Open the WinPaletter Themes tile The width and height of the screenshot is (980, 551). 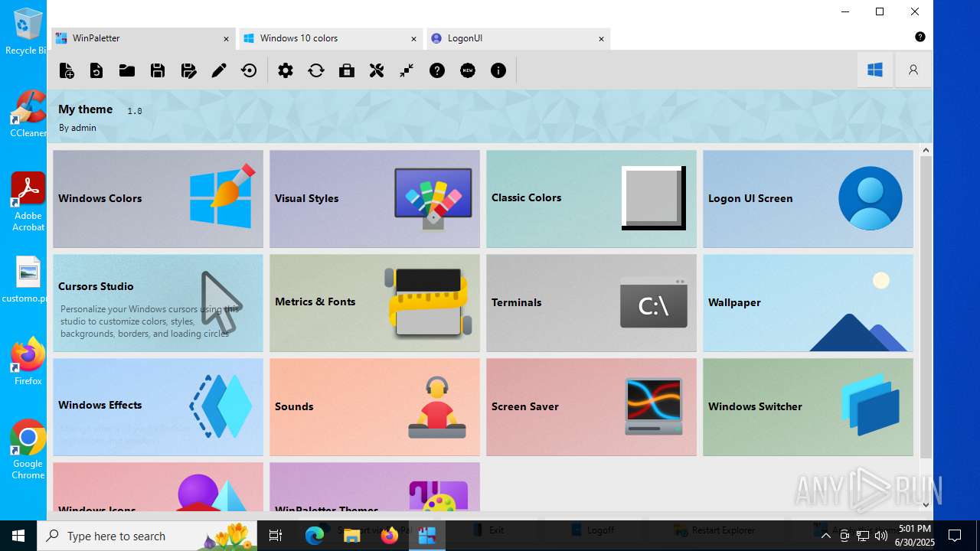point(374,487)
